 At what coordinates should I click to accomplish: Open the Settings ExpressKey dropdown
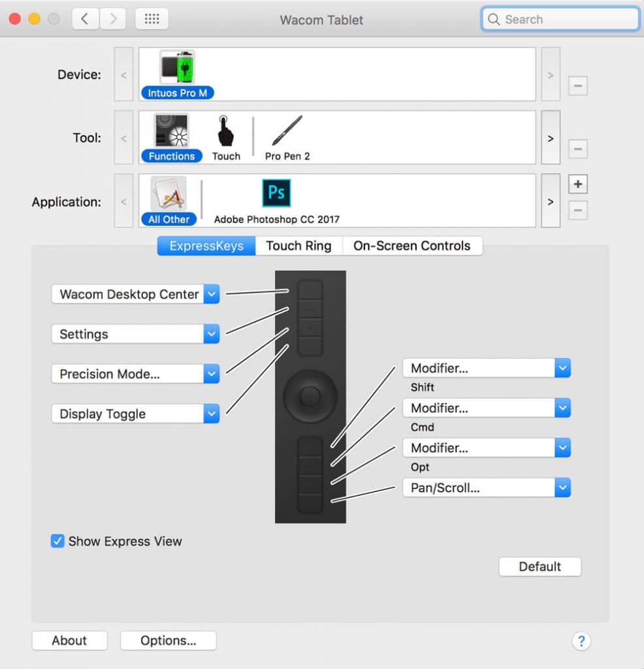[x=136, y=334]
